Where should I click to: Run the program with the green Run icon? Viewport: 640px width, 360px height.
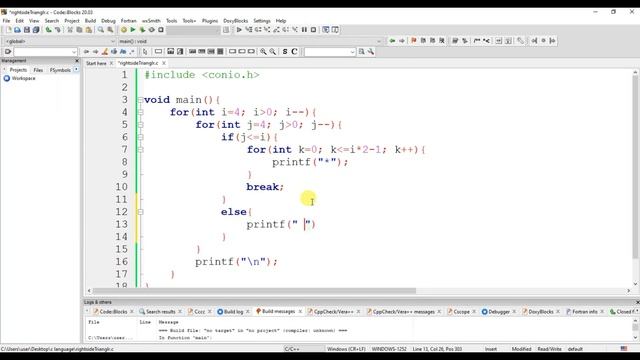click(x=133, y=30)
